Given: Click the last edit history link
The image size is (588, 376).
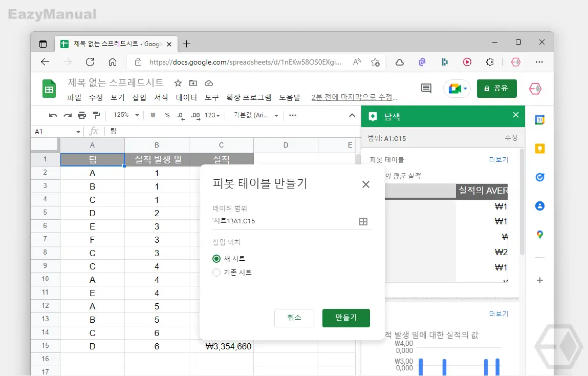Looking at the screenshot, I should (354, 97).
